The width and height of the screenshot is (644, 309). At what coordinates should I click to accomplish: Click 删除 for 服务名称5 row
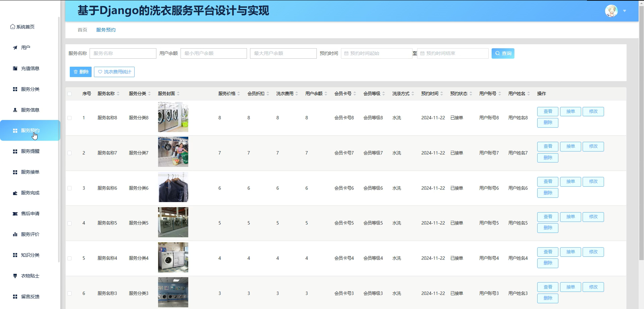coord(548,228)
